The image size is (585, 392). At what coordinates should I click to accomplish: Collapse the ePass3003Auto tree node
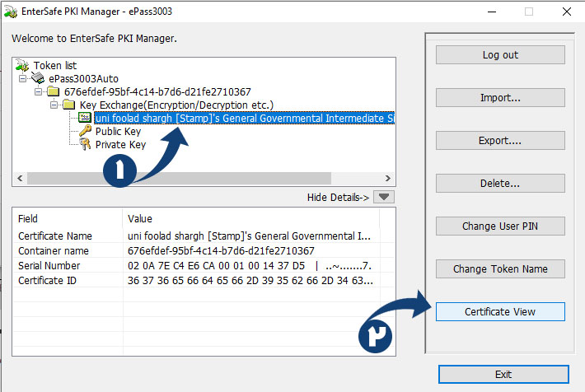point(22,78)
